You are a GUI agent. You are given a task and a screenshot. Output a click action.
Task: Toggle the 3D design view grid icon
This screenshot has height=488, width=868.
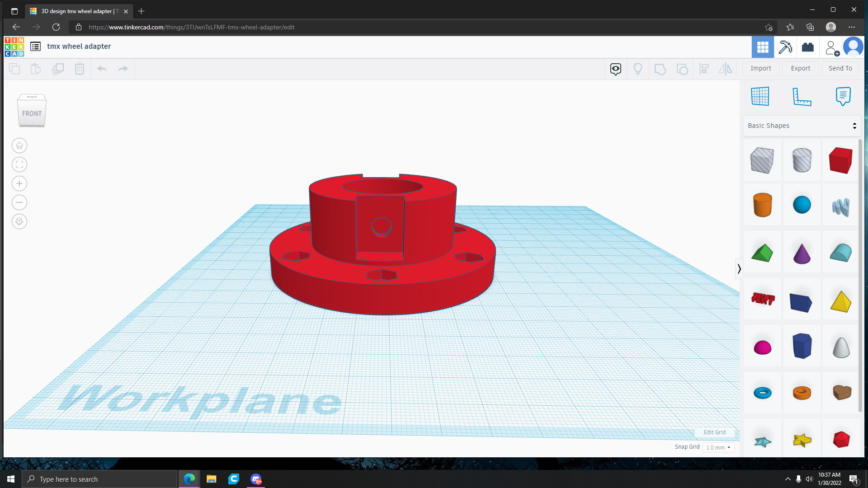763,47
